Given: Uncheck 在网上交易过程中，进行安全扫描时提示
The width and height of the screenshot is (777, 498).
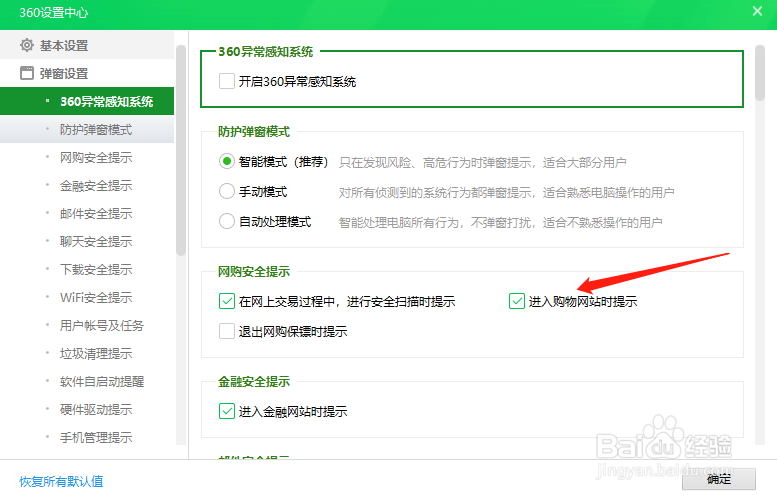Looking at the screenshot, I should tap(227, 301).
